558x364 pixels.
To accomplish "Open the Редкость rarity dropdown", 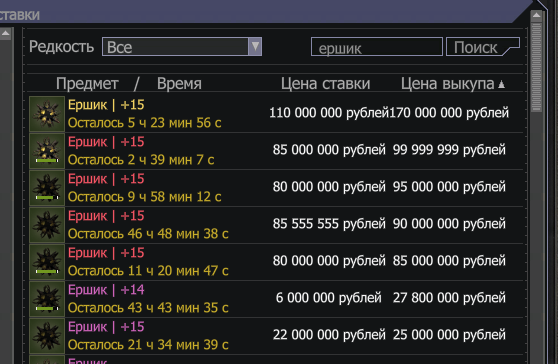I will tap(182, 47).
